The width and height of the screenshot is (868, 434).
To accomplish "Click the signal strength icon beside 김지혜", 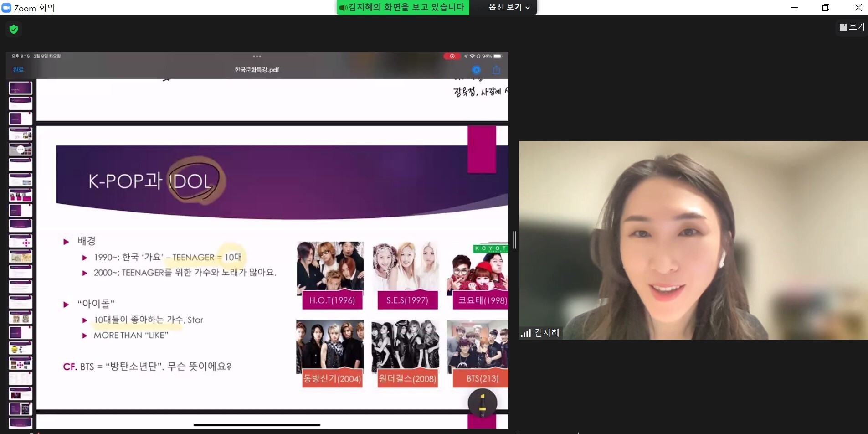I will [x=526, y=333].
